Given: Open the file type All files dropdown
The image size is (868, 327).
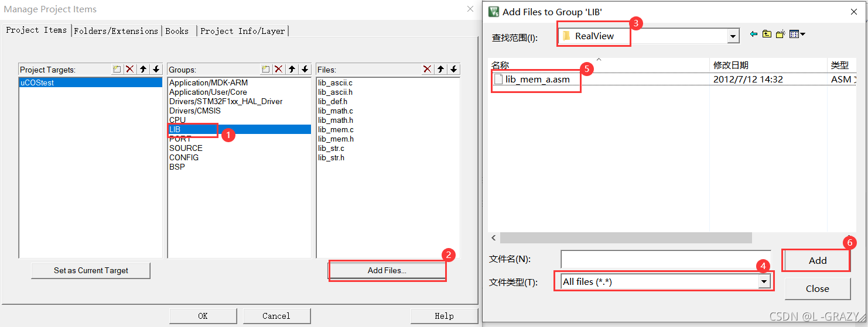Looking at the screenshot, I should (x=764, y=282).
